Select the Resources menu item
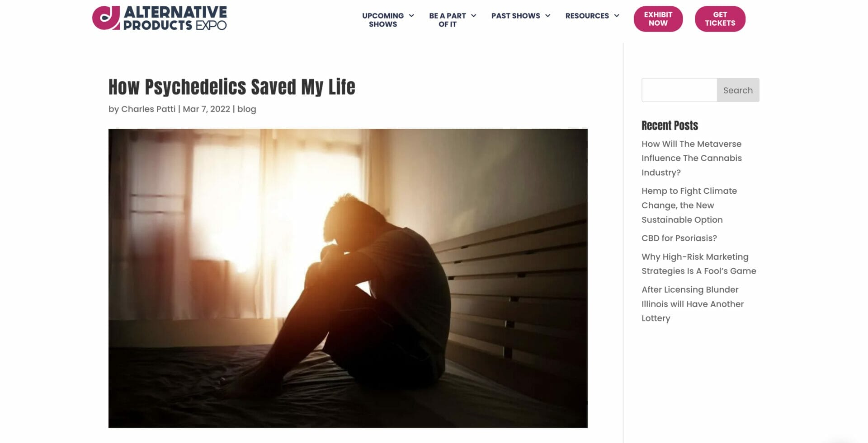This screenshot has width=868, height=443. [587, 16]
